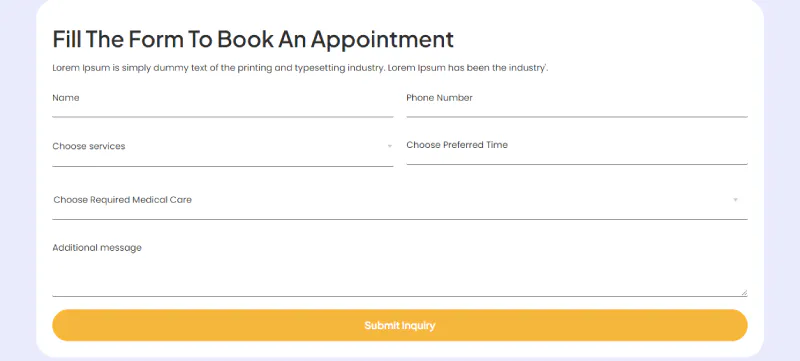The width and height of the screenshot is (800, 361).
Task: Click inside the Additional message text area
Action: (399, 267)
